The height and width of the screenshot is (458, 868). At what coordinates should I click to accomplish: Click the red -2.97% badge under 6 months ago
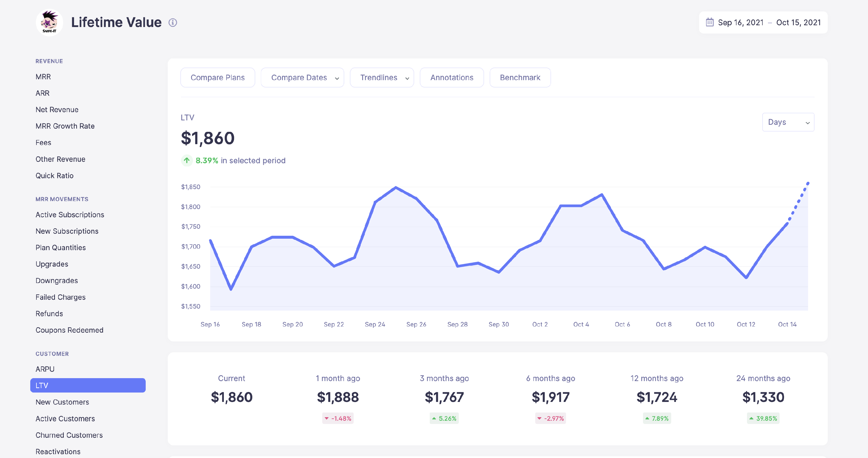[550, 418]
